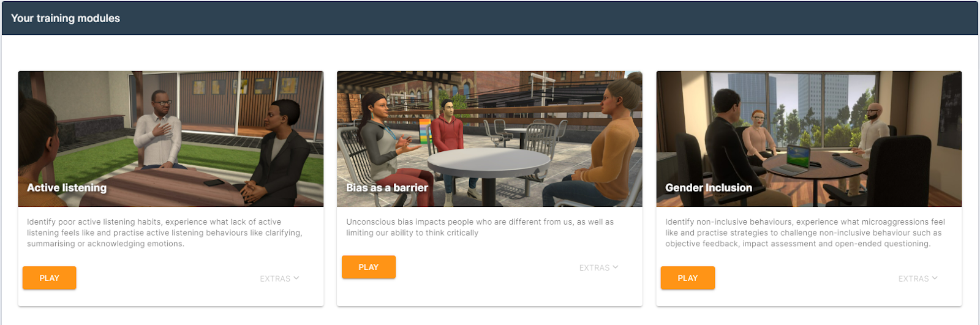Expand EXTRAS under Gender Inclusion
Screen dimensions: 980x325
[x=918, y=278]
